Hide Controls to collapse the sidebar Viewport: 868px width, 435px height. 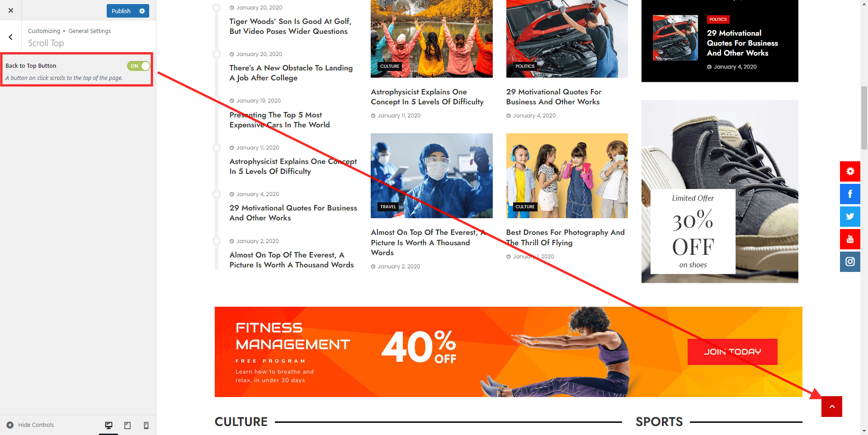30,425
